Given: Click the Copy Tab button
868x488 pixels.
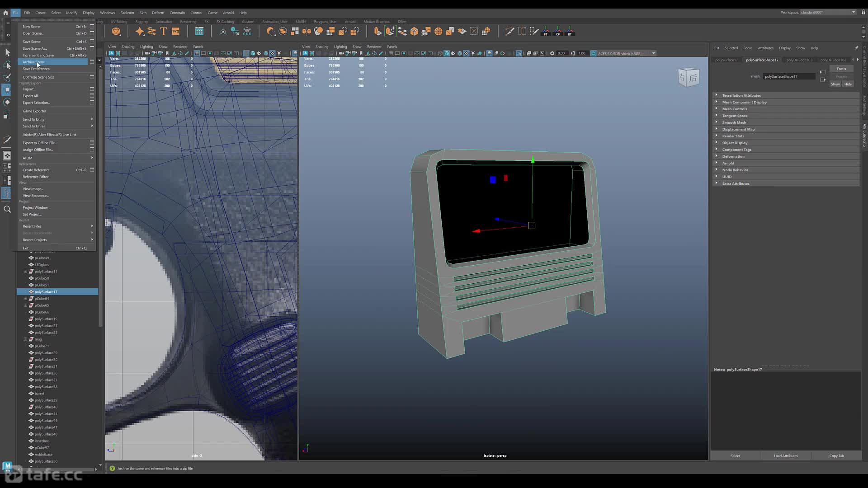Looking at the screenshot, I should click(x=836, y=455).
